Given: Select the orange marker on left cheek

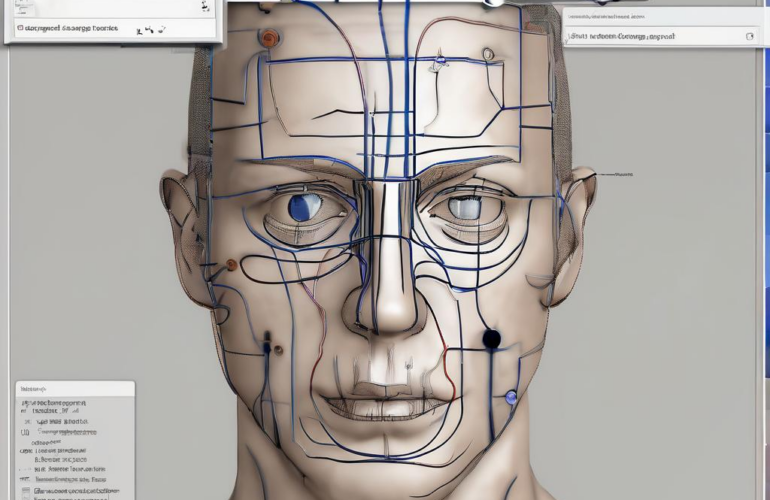Looking at the screenshot, I should point(232,265).
